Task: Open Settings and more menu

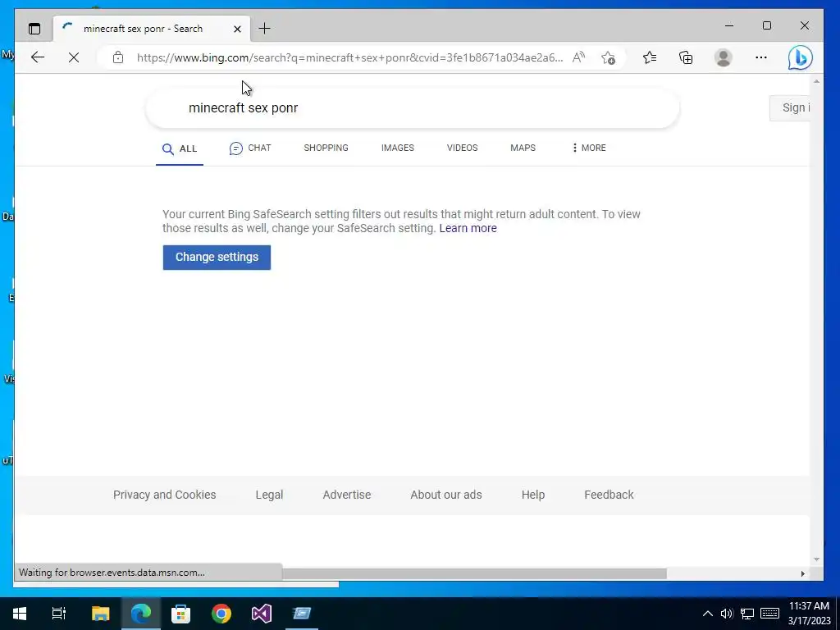Action: (x=761, y=57)
